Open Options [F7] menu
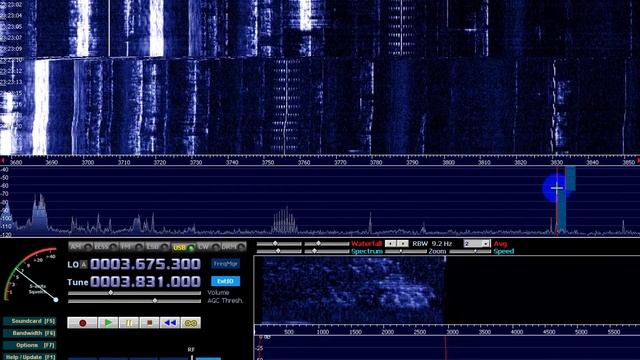The width and height of the screenshot is (640, 360). pyautogui.click(x=29, y=345)
